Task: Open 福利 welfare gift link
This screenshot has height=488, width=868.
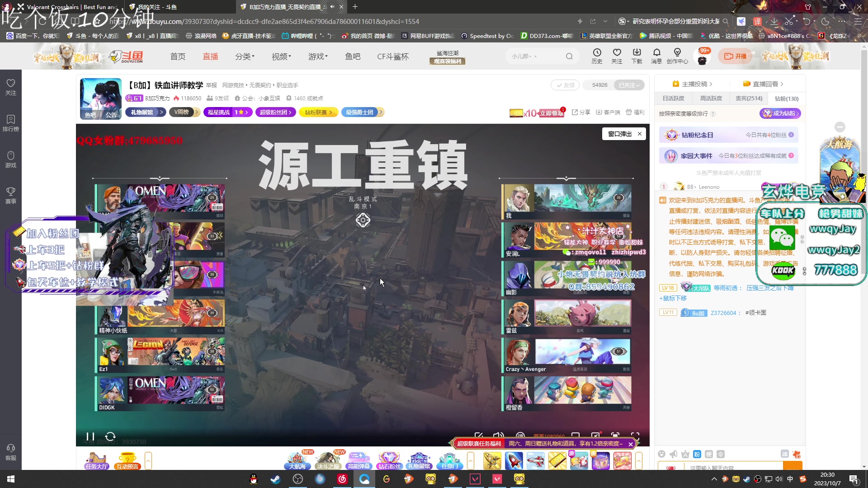Action: click(x=635, y=112)
